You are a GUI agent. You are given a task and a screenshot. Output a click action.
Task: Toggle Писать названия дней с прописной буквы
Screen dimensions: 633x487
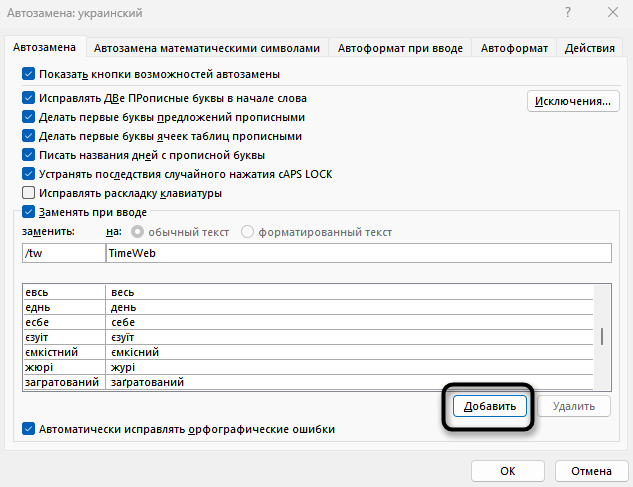pyautogui.click(x=28, y=155)
